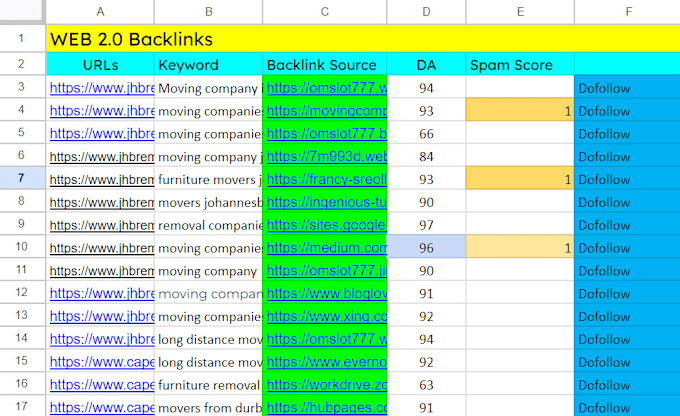Open the cape URL link in row 16
Screen dimensions: 680x416
[x=102, y=385]
